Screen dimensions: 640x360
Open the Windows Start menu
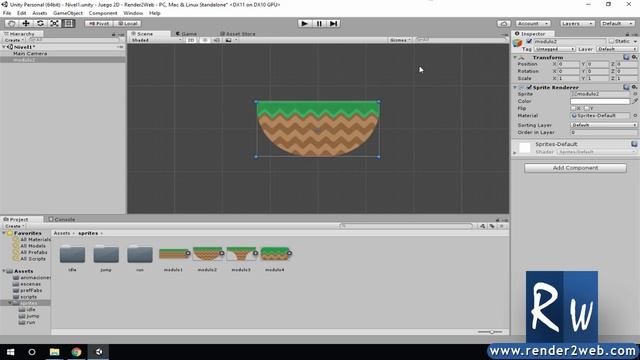coord(10,352)
